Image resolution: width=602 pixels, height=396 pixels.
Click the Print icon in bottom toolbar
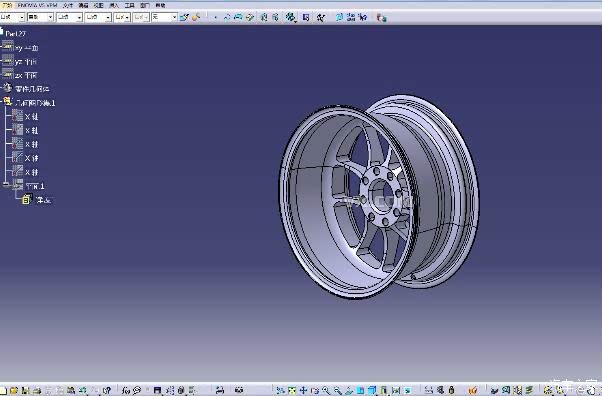coord(37,391)
